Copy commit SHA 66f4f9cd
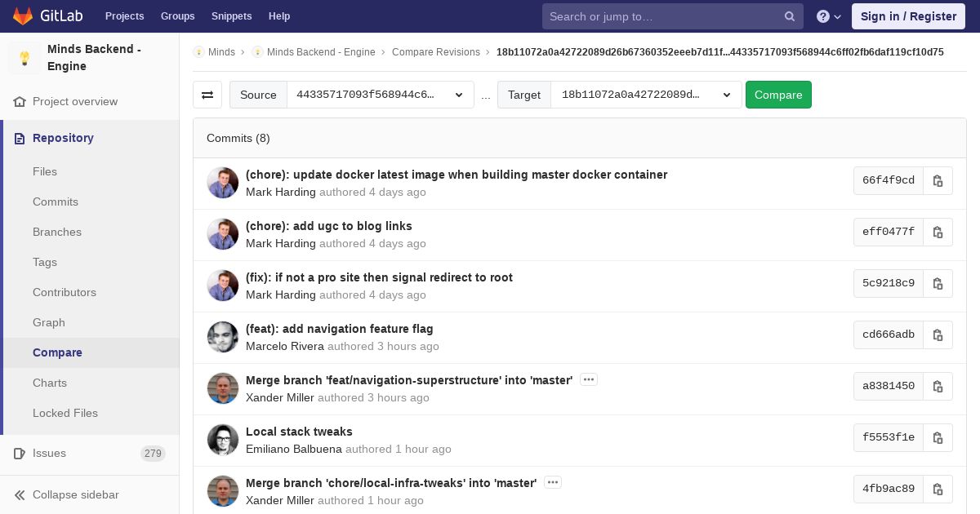980x514 pixels. pyautogui.click(x=938, y=180)
